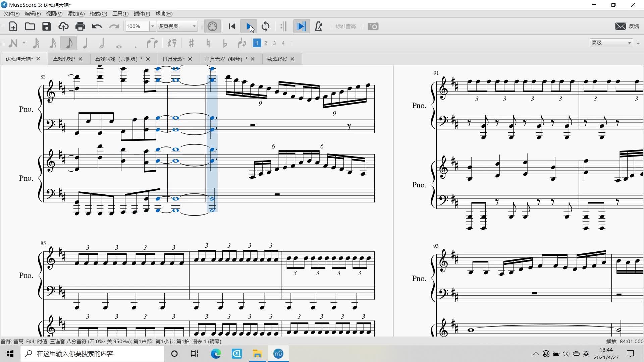Select voice 2 button

pos(266,43)
